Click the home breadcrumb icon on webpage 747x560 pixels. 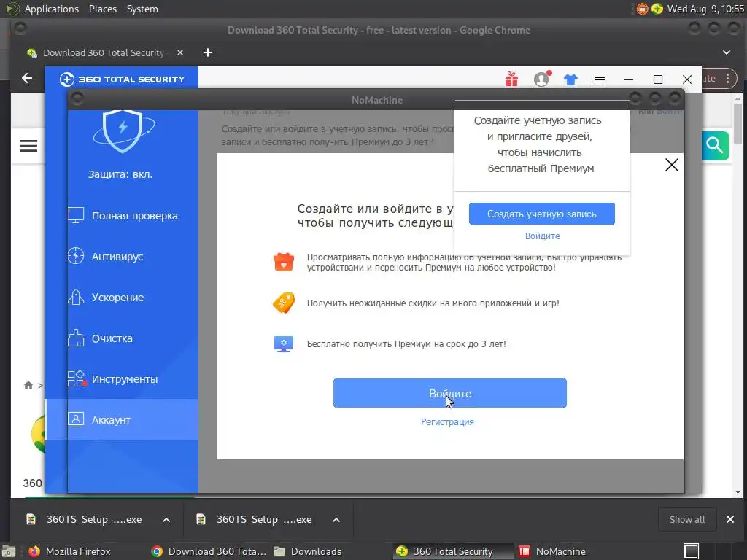click(28, 385)
